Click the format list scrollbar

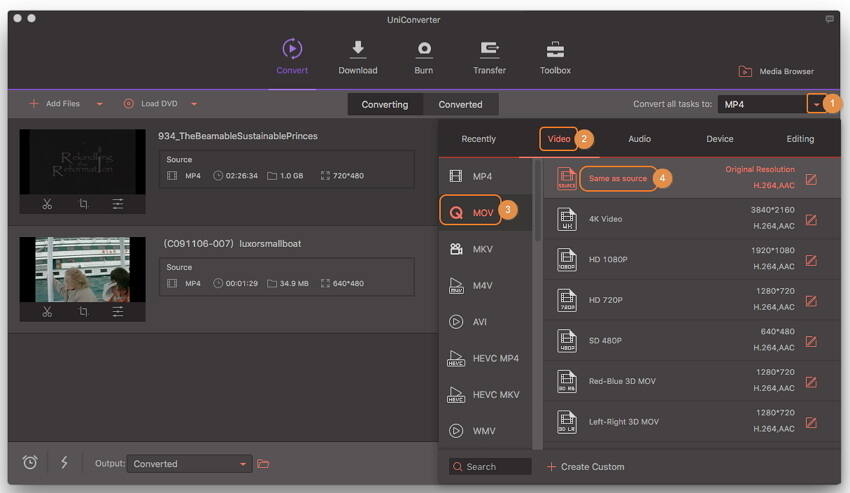pyautogui.click(x=537, y=201)
